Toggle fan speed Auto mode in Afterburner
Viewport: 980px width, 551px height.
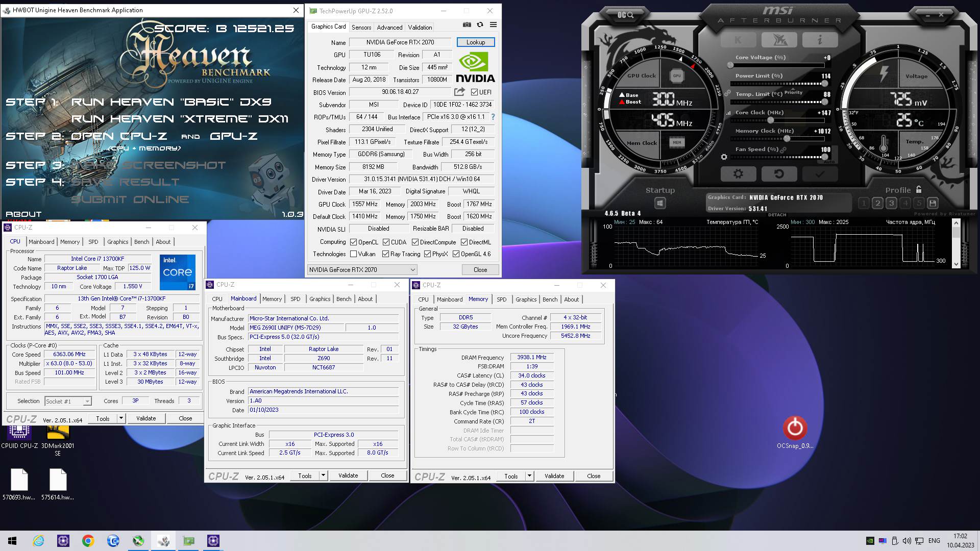click(829, 162)
